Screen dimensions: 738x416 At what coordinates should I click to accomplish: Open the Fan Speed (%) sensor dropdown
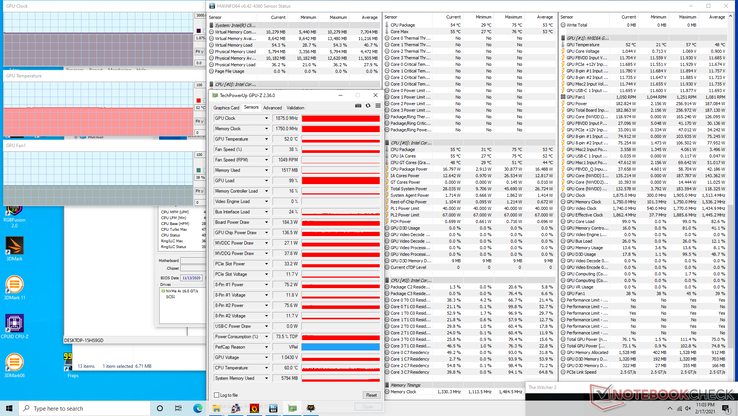266,149
